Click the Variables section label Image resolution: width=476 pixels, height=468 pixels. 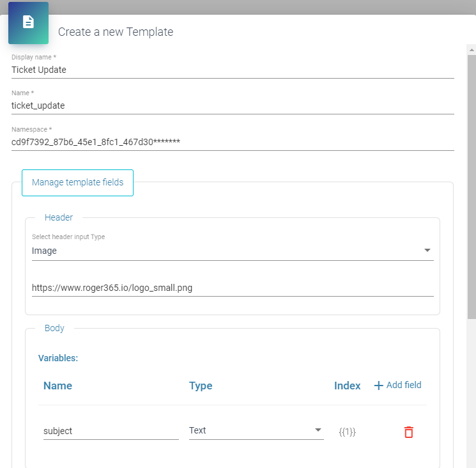point(58,358)
